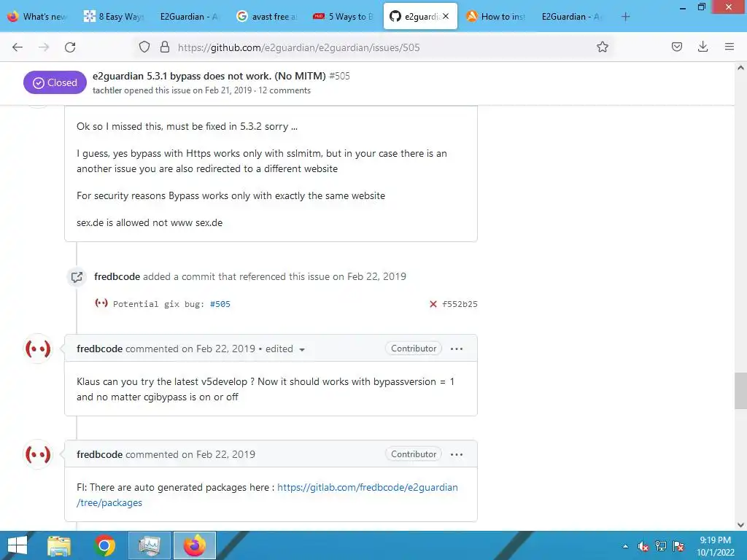Click the scrollbar up arrow
This screenshot has width=747, height=560.
pyautogui.click(x=740, y=68)
